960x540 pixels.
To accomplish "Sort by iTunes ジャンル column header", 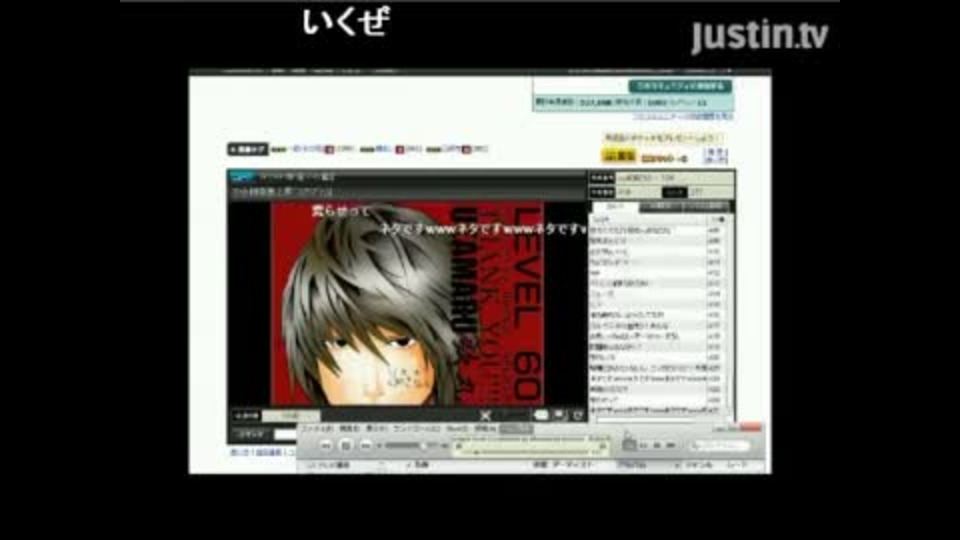I will (697, 465).
